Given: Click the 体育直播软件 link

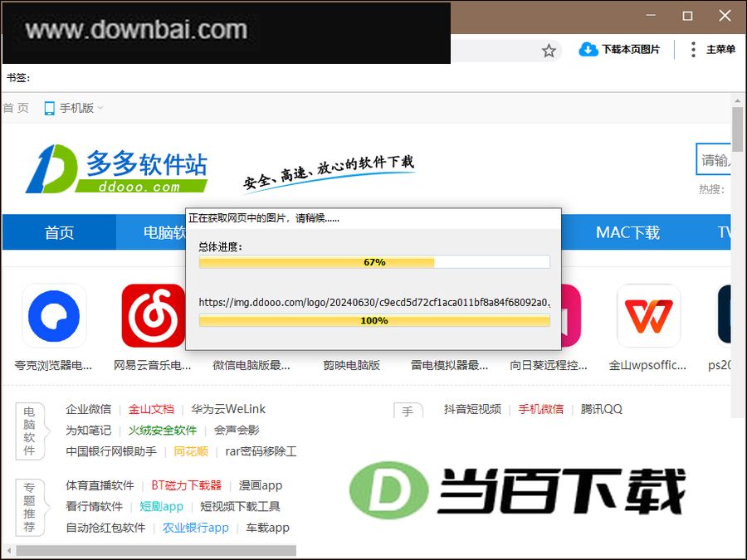Looking at the screenshot, I should pyautogui.click(x=100, y=485).
